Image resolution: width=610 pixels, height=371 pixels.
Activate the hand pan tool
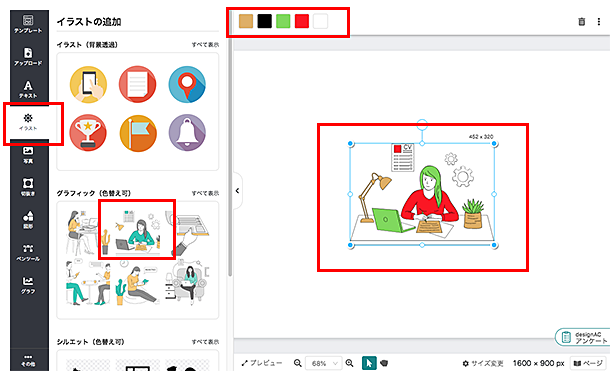click(384, 363)
